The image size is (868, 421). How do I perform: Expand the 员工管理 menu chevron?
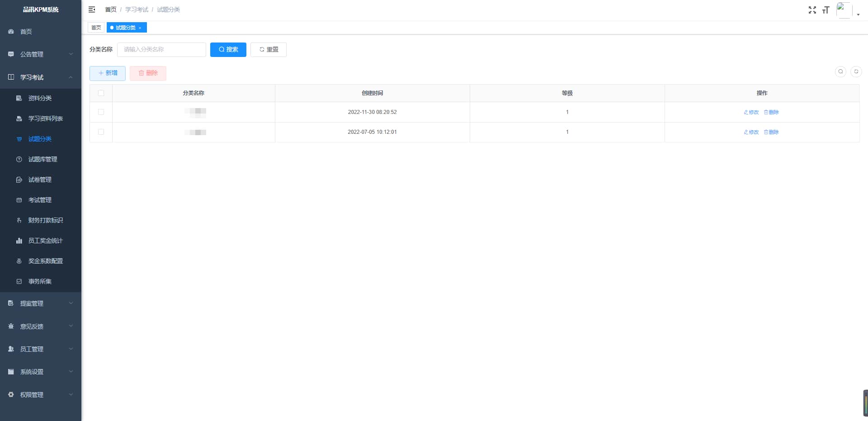coord(71,349)
